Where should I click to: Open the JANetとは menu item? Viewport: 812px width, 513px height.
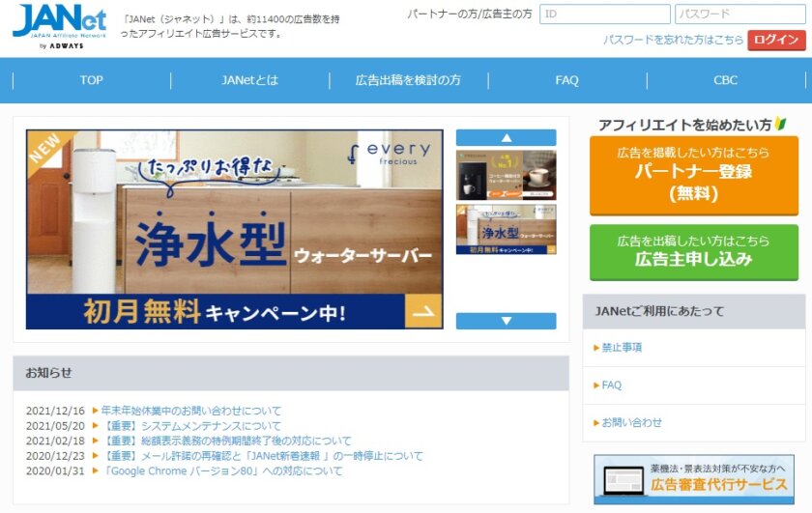(250, 80)
